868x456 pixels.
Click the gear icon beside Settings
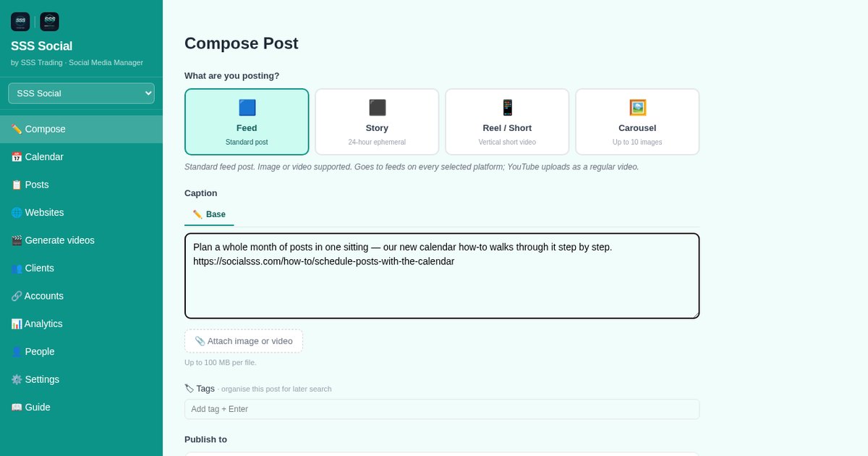click(x=17, y=379)
